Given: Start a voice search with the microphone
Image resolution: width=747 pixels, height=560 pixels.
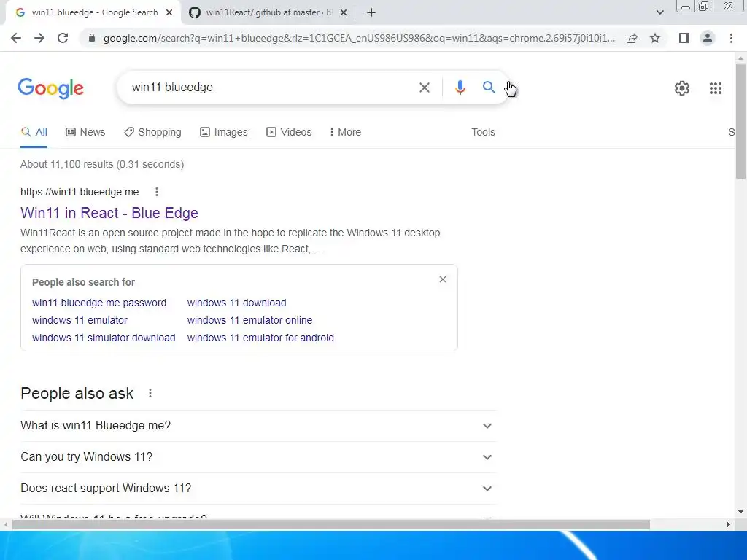Looking at the screenshot, I should (460, 87).
